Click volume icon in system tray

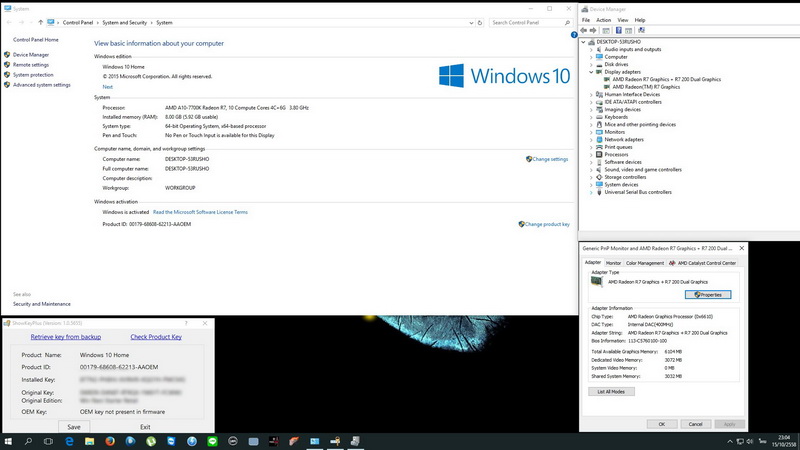coord(749,441)
